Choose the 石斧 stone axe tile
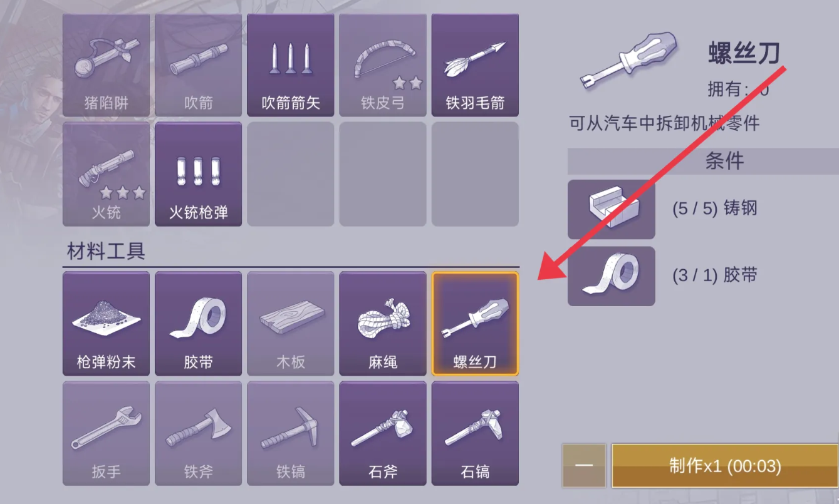Image resolution: width=839 pixels, height=504 pixels. [383, 433]
